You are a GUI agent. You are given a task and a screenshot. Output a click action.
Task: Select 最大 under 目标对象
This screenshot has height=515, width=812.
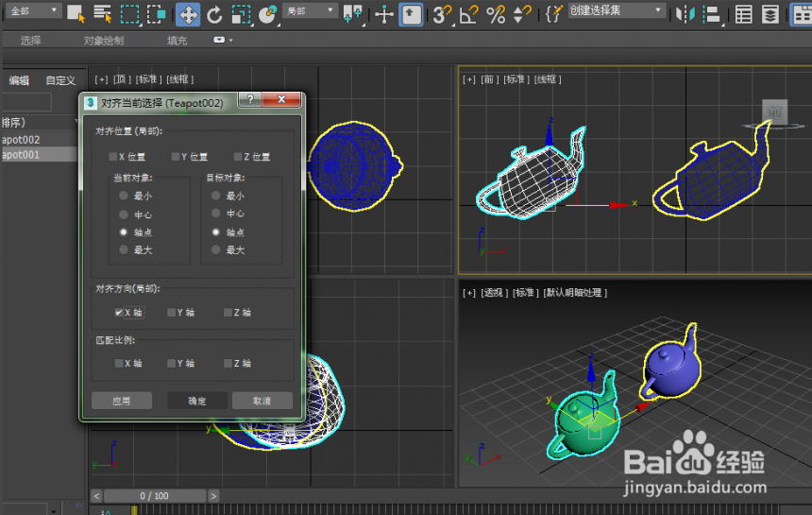coord(216,249)
